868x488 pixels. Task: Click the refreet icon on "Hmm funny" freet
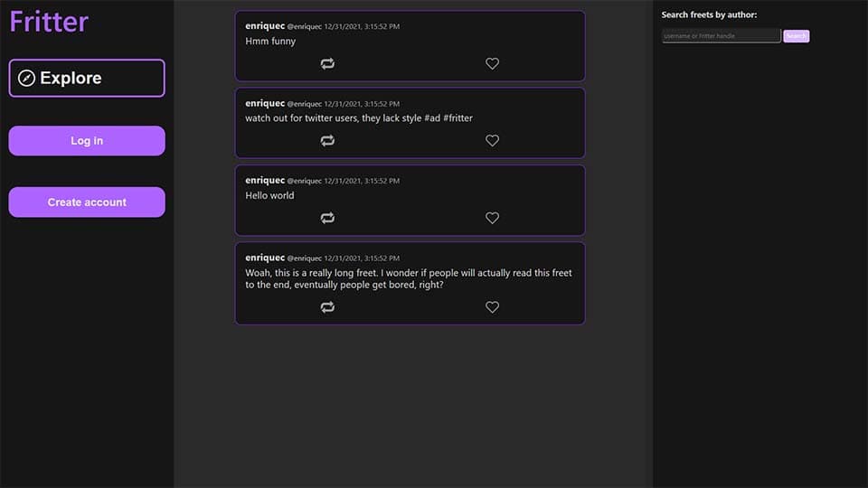pyautogui.click(x=327, y=63)
